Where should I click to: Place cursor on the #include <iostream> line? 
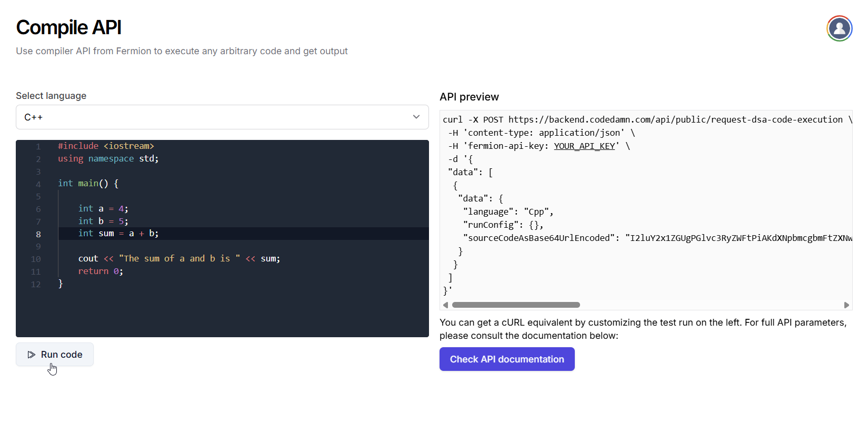pos(106,146)
